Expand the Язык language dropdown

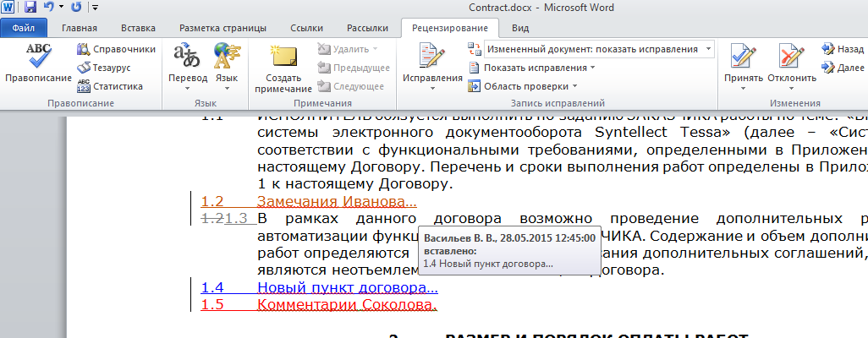[227, 78]
